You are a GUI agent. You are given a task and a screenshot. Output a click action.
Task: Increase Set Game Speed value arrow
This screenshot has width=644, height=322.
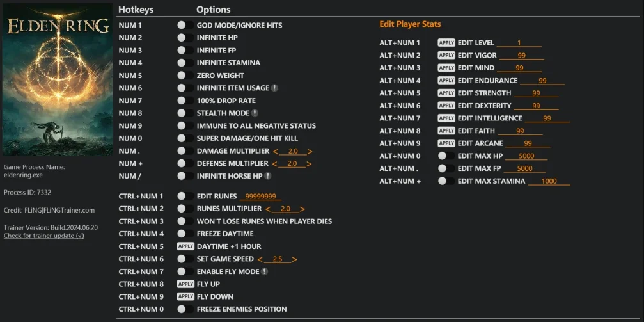(294, 259)
